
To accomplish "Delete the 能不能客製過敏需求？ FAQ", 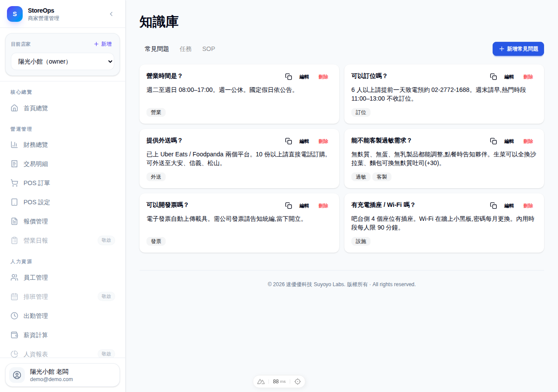I will [x=528, y=141].
